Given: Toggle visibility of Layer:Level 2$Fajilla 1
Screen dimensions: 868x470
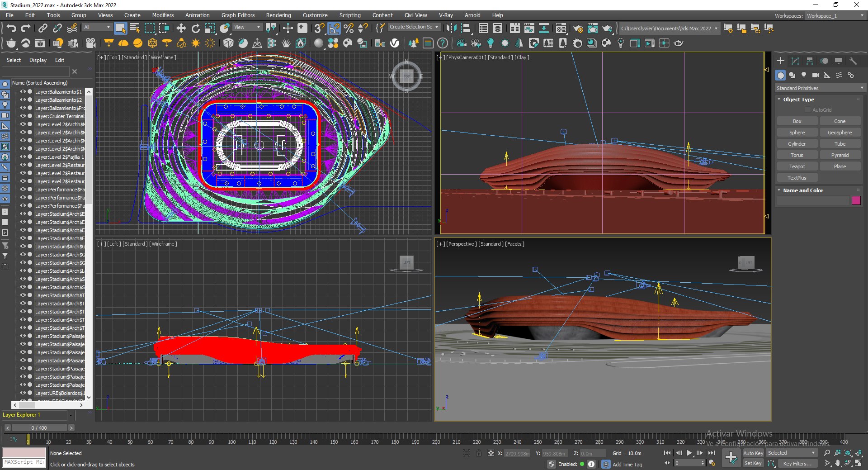Looking at the screenshot, I should (23, 157).
